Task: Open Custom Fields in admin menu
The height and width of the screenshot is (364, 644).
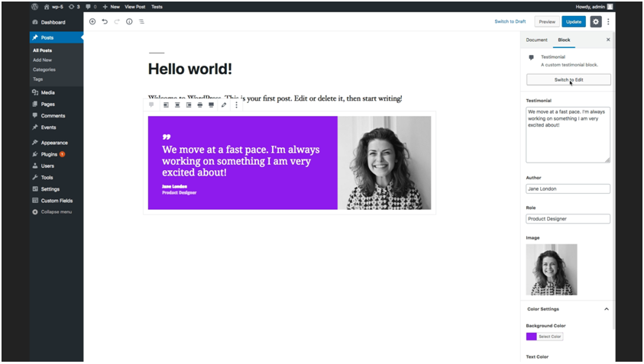Action: click(x=56, y=200)
